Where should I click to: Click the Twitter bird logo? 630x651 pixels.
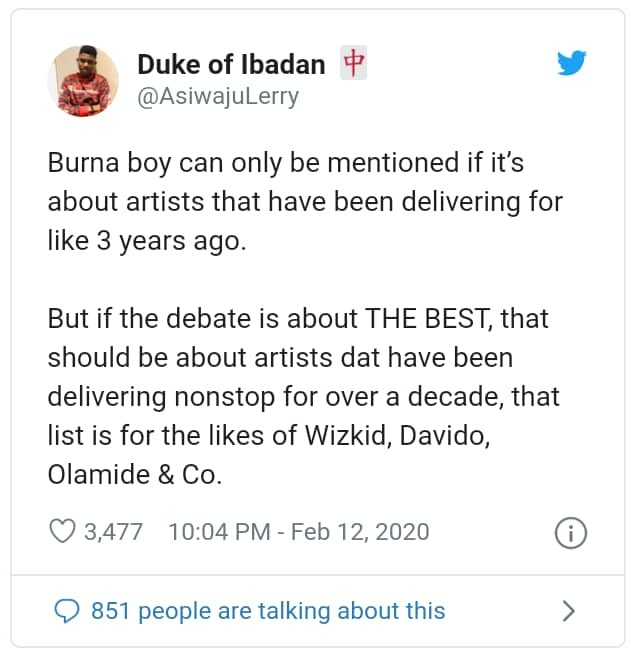click(571, 64)
